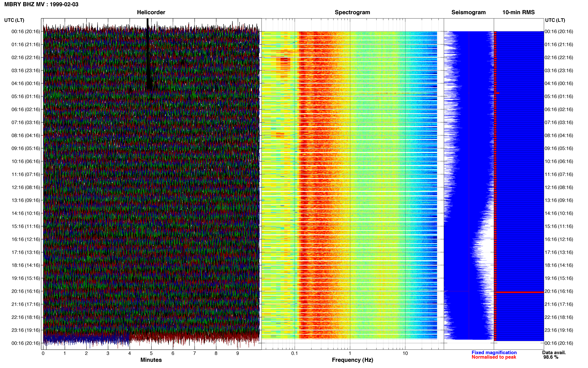The width and height of the screenshot is (588, 368).
Task: Click the left '05:16 (01:16)' time label
Action: pos(26,96)
